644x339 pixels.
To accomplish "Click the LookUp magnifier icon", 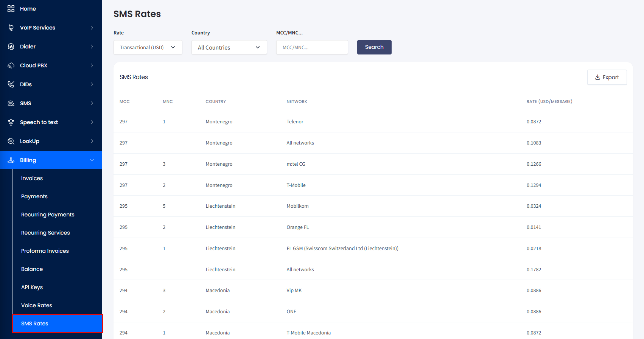I will pos(11,141).
